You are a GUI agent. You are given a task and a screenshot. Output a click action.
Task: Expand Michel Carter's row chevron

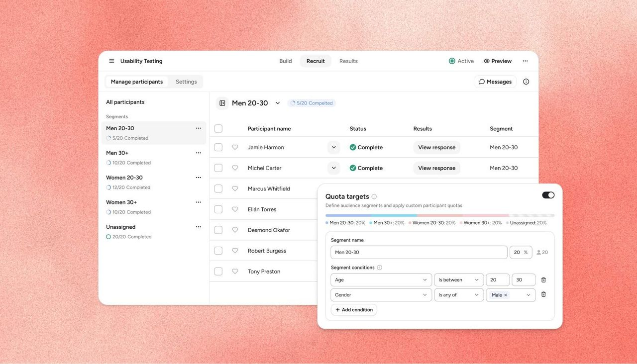click(334, 168)
